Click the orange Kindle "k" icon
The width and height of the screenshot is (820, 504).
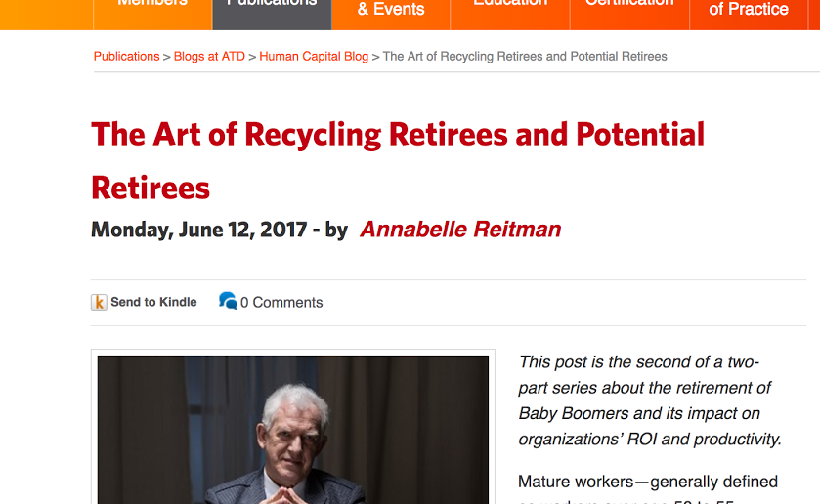(x=99, y=303)
